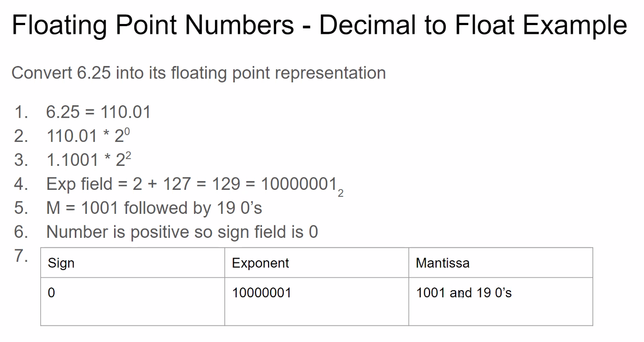Select the line 'M = 1001 followed by 19 0's'

point(154,208)
